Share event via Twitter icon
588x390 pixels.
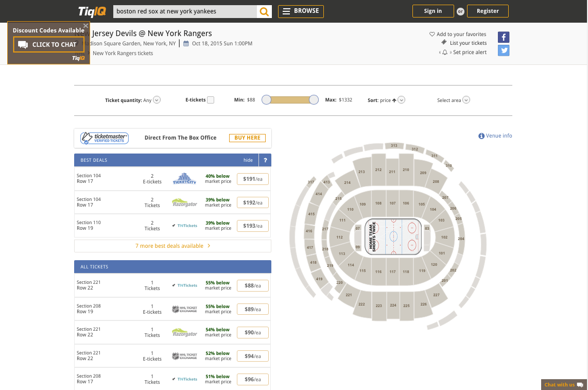point(504,50)
